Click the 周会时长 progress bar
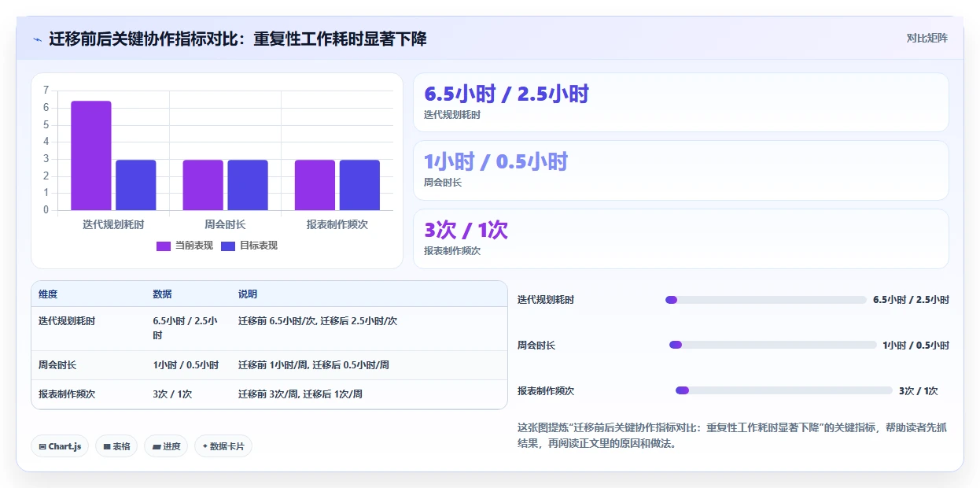 772,345
